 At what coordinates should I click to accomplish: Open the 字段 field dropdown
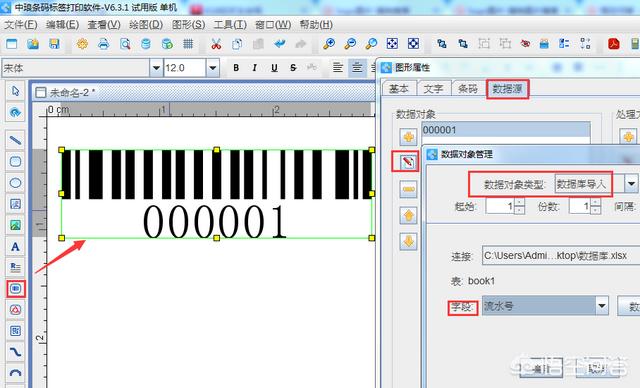click(x=602, y=306)
